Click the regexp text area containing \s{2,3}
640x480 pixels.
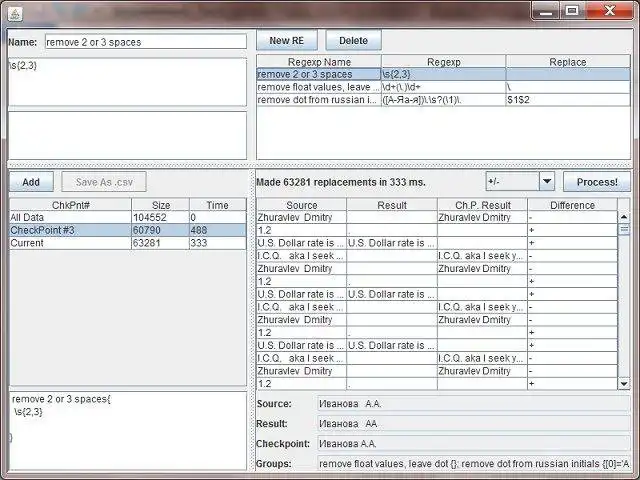click(127, 82)
